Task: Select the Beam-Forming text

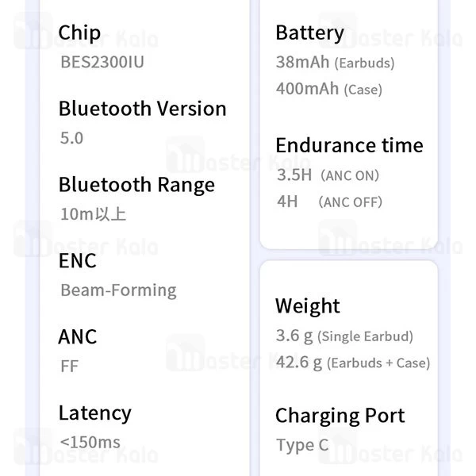Action: pos(118,290)
